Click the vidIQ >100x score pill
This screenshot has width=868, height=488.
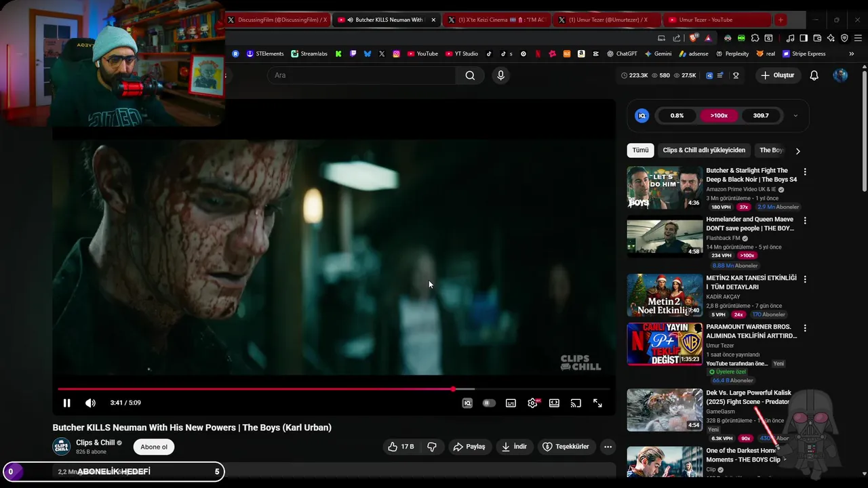pyautogui.click(x=719, y=116)
